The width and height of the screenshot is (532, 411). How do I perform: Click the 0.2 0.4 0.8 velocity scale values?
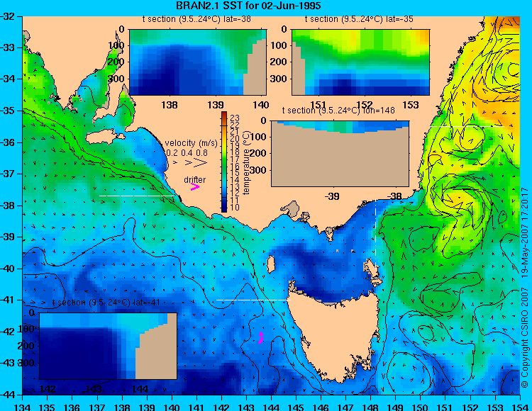[x=187, y=153]
